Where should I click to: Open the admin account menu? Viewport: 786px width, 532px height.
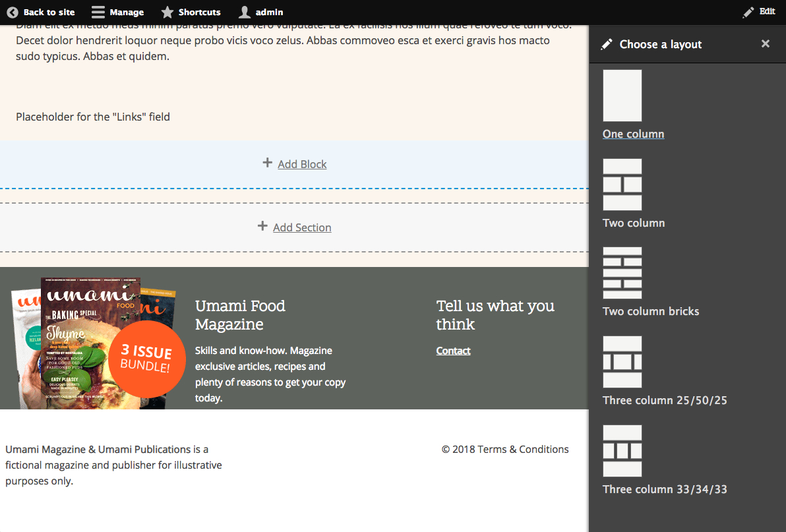(266, 12)
